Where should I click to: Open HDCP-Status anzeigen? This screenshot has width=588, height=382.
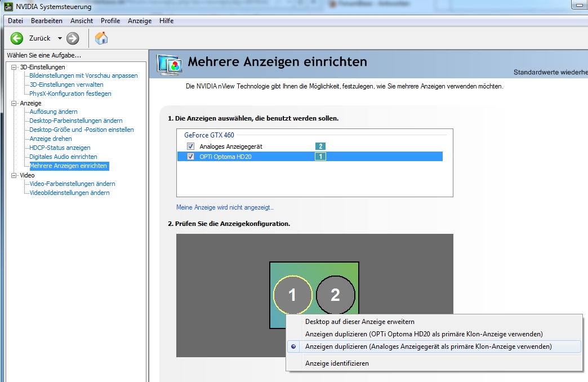click(60, 148)
